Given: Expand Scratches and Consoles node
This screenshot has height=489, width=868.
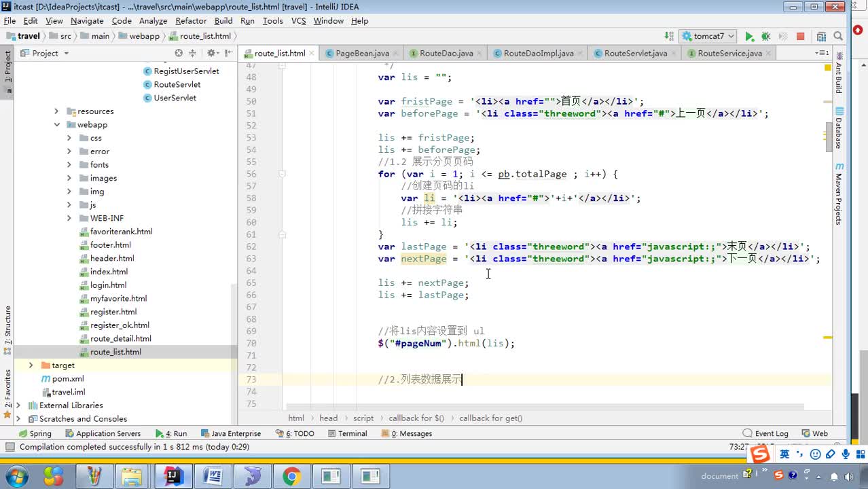Looking at the screenshot, I should click(18, 419).
